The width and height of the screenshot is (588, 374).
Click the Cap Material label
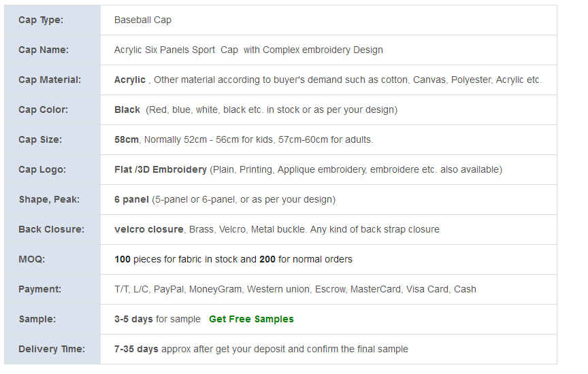[x=50, y=80]
